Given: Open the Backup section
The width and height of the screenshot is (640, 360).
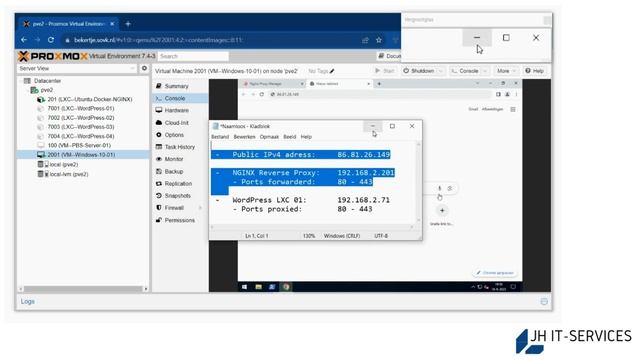Looking at the screenshot, I should [x=173, y=171].
